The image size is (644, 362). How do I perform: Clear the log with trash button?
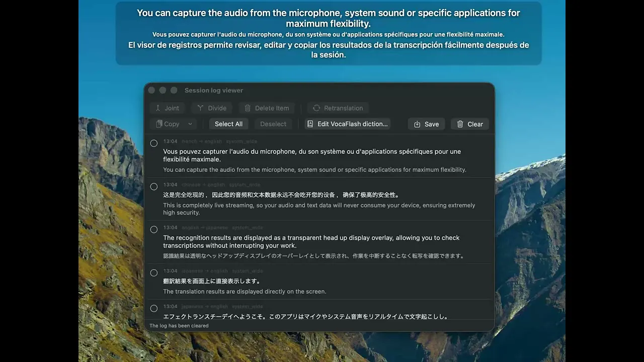470,124
